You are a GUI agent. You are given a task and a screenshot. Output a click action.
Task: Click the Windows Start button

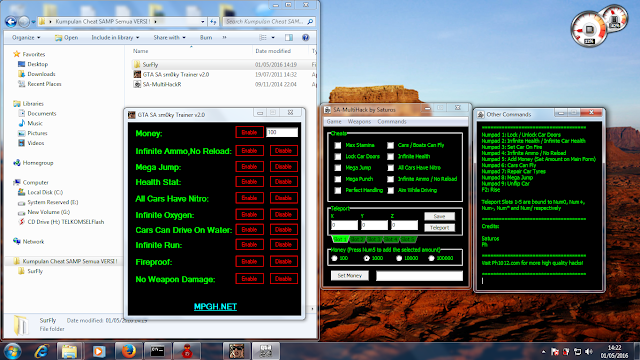pos(13,351)
